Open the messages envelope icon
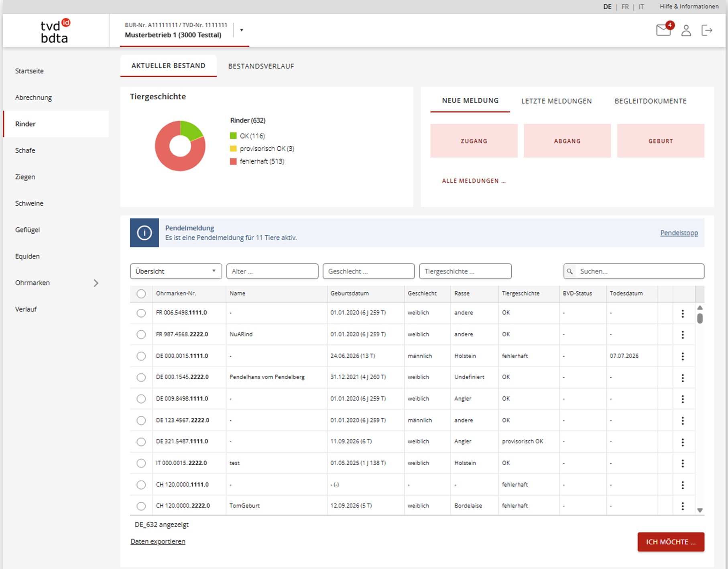The image size is (728, 569). (x=663, y=30)
